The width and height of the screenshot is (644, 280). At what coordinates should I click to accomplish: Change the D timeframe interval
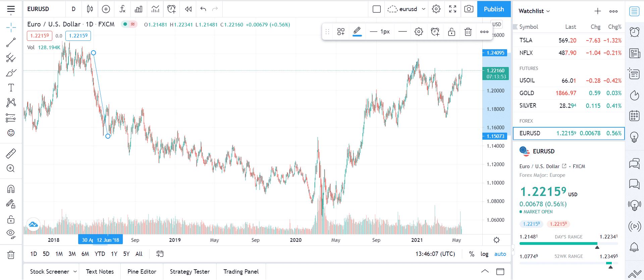(x=73, y=9)
